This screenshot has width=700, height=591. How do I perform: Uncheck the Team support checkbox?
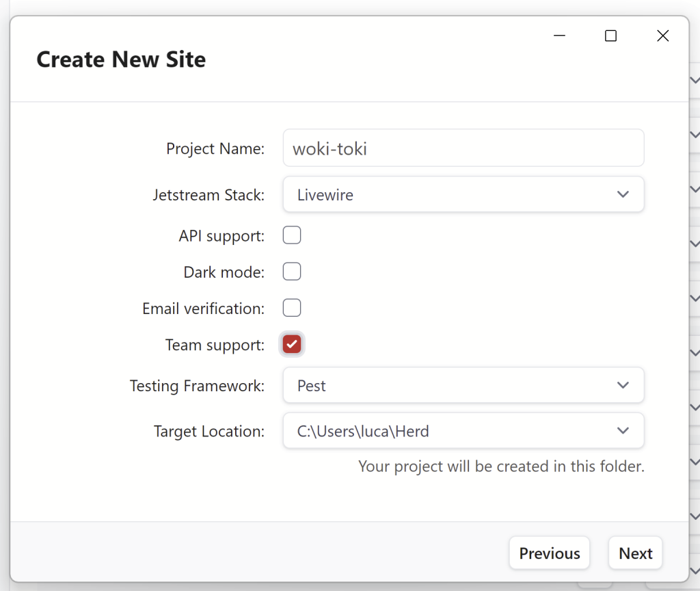(292, 345)
